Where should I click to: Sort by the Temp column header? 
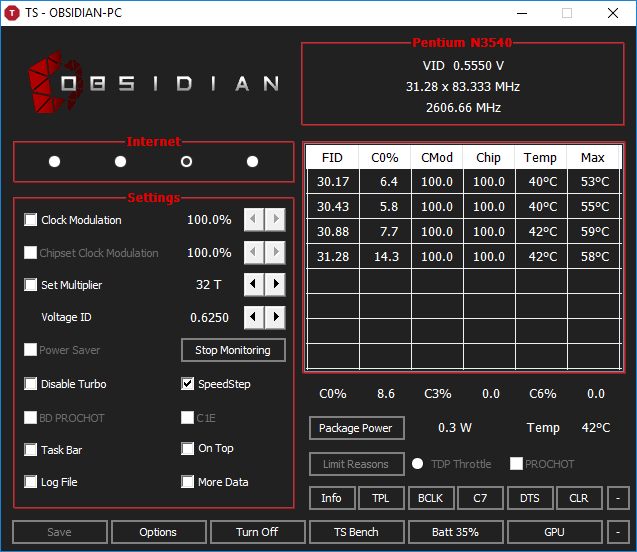coord(540,157)
